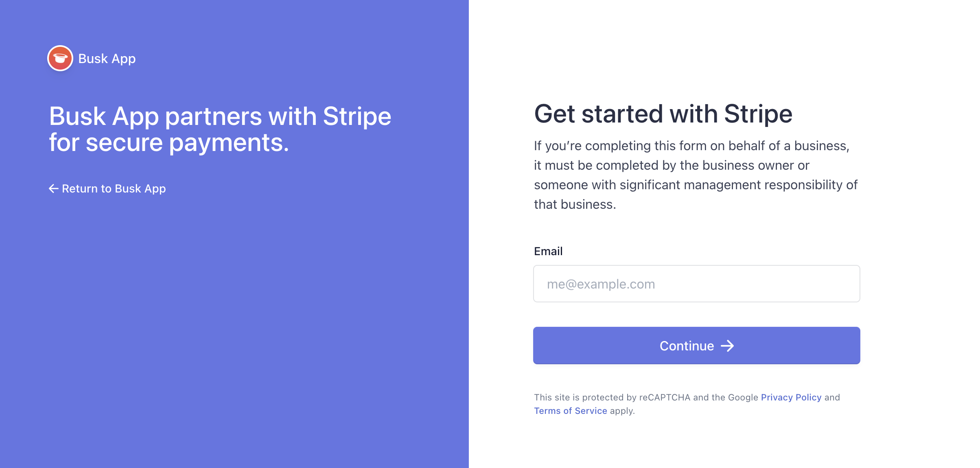Click the Busk App hat logo
This screenshot has height=468, width=980.
coord(60,59)
